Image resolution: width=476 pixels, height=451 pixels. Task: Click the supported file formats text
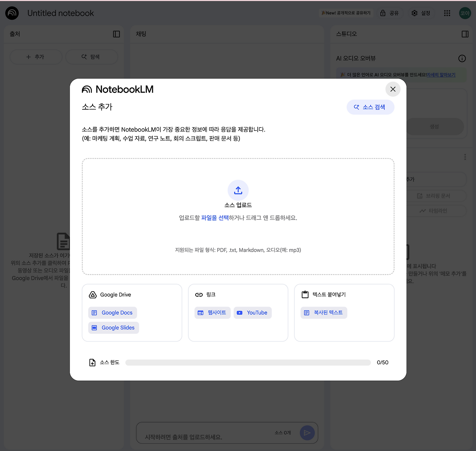[x=238, y=250]
